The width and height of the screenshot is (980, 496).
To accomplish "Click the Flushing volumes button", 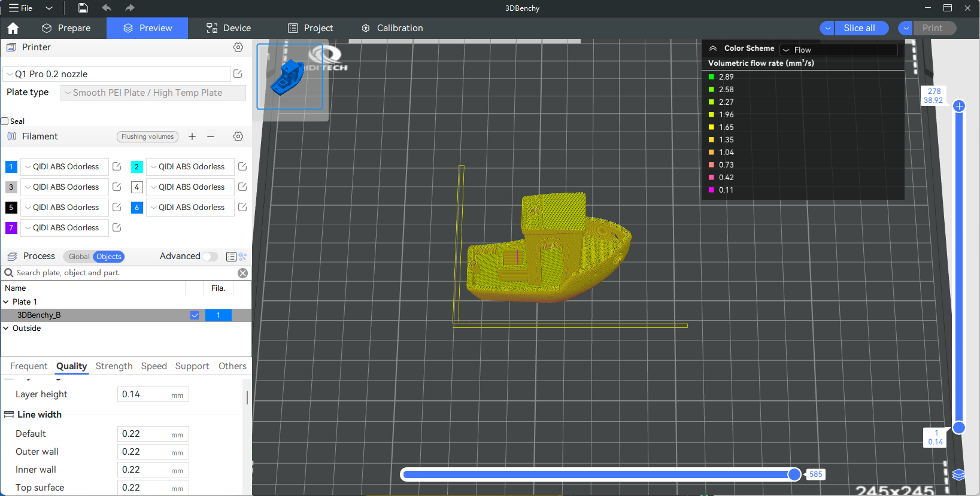I will pyautogui.click(x=147, y=136).
